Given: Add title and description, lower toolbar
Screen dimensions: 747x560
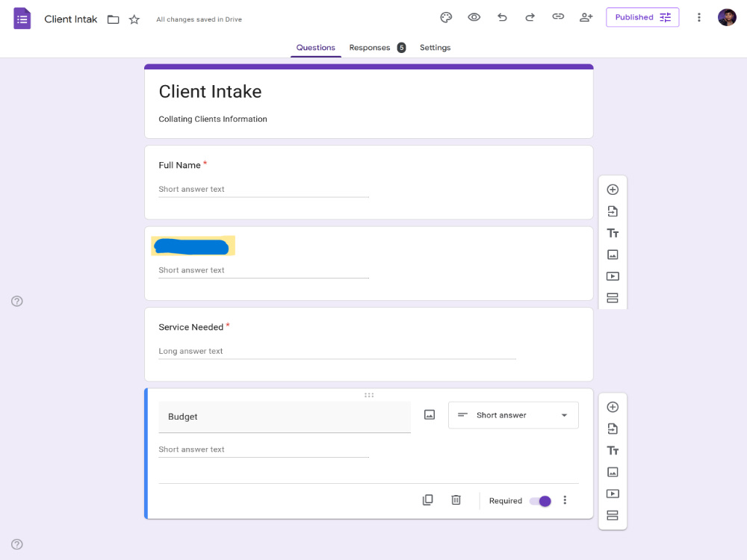Looking at the screenshot, I should pyautogui.click(x=613, y=450).
